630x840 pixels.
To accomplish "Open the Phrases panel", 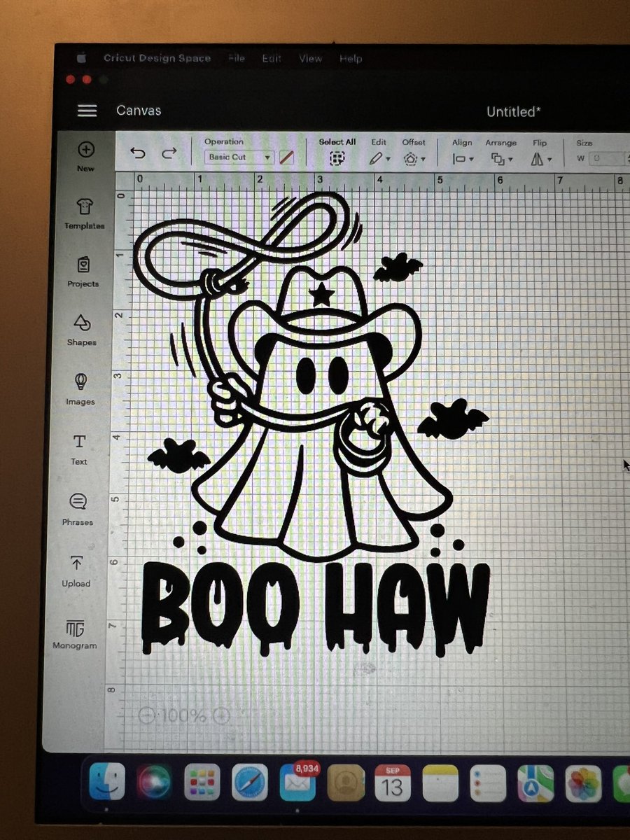I will click(78, 508).
